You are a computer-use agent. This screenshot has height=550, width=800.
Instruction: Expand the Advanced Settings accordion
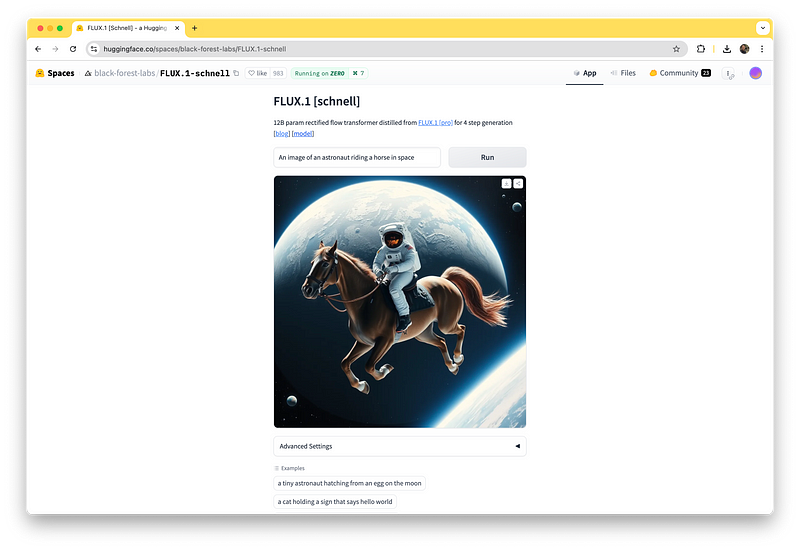[400, 446]
